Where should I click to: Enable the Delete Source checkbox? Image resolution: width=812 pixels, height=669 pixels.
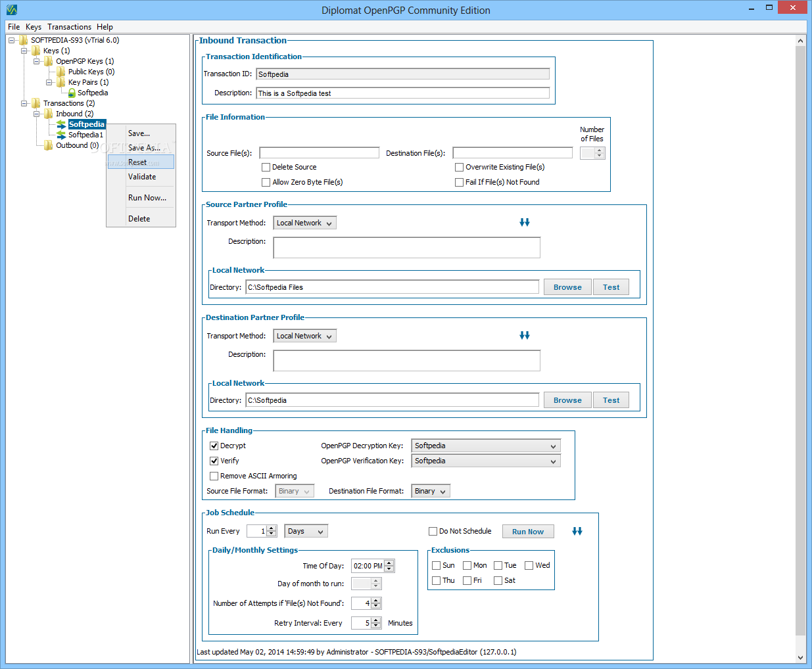coord(266,167)
